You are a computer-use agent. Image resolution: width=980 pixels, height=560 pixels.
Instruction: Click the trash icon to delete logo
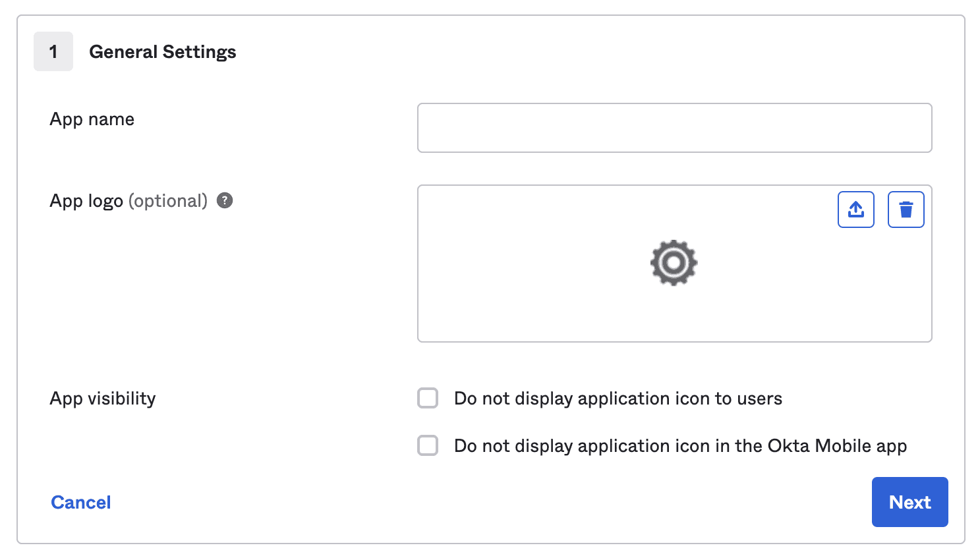click(906, 210)
